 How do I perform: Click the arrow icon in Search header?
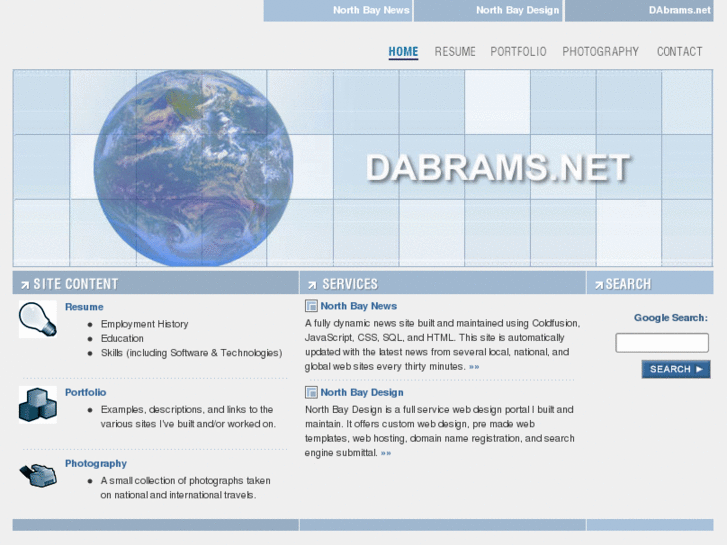[x=599, y=285]
